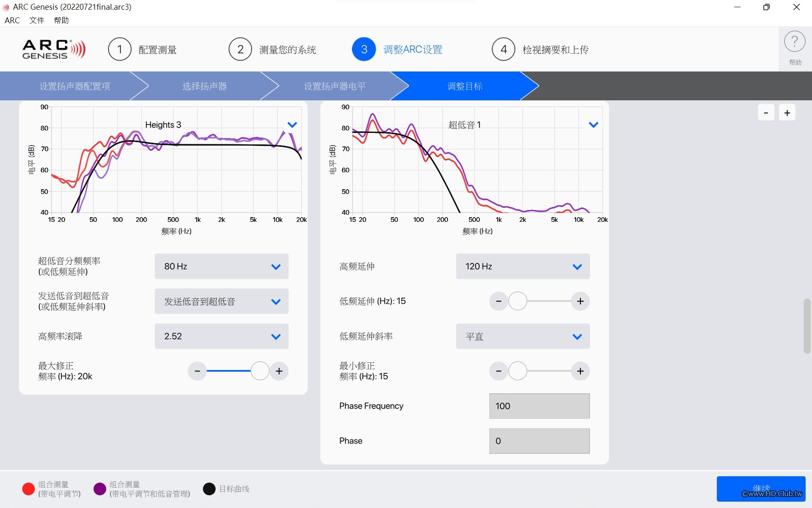Click step 4 circle for 检视摘要和上传
Image resolution: width=812 pixels, height=508 pixels.
pos(504,50)
